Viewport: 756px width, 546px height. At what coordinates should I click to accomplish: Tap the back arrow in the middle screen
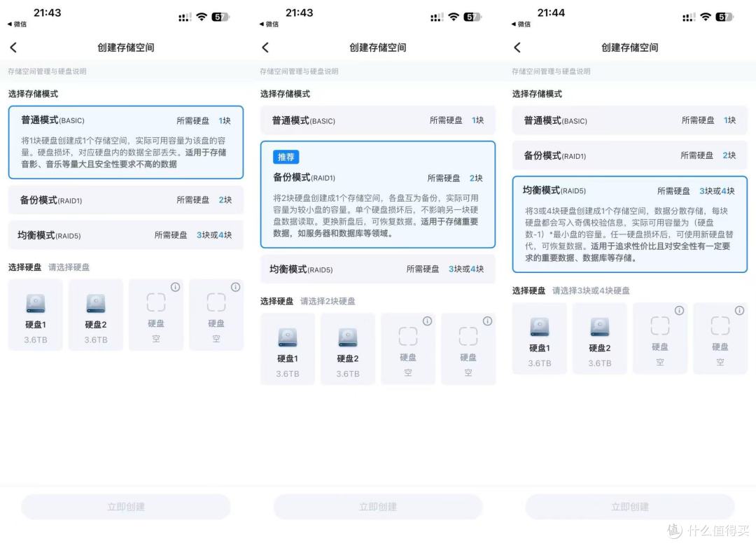[x=265, y=48]
